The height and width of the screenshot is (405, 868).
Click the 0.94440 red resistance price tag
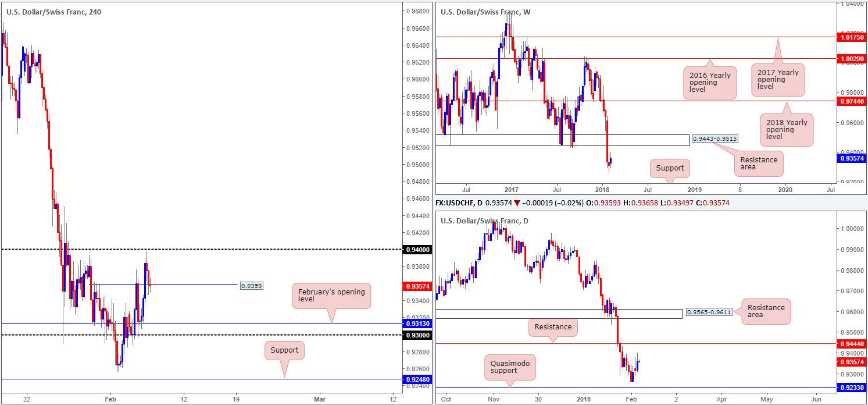(850, 344)
